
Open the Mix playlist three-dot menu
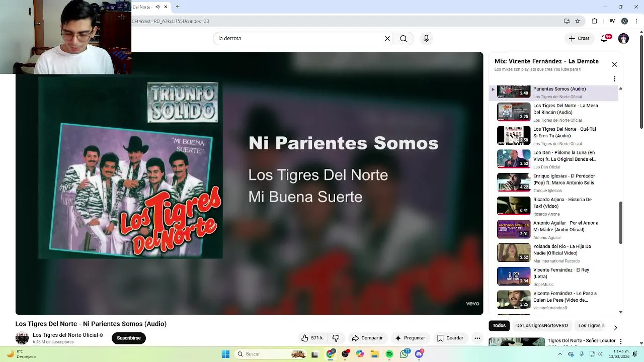[x=614, y=79]
